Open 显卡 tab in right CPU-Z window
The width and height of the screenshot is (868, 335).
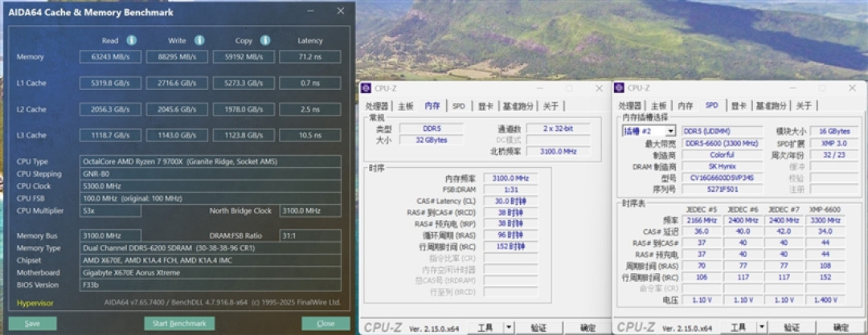pos(739,106)
